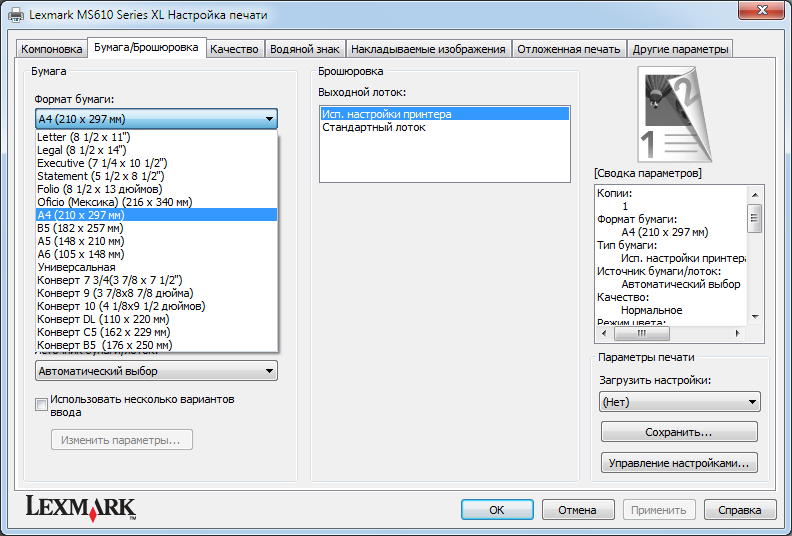Choose Legal (8 1/2 x 14") paper size
This screenshot has width=792, height=536.
157,150
